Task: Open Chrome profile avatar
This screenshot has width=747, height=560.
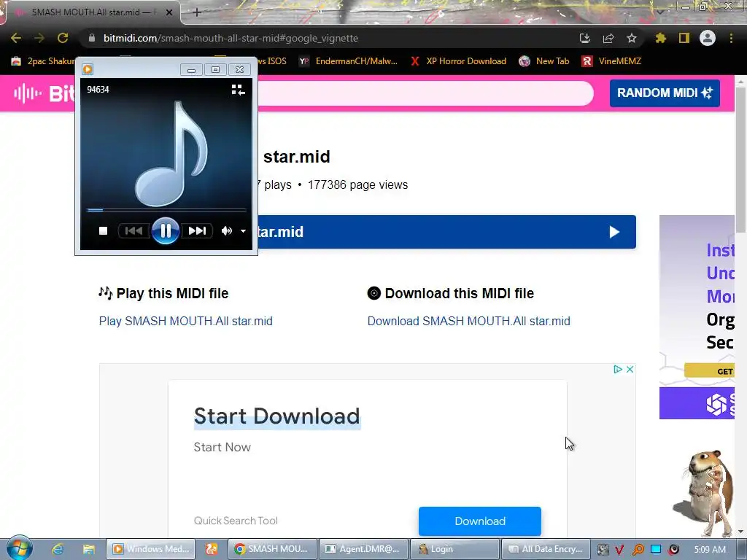Action: (708, 38)
